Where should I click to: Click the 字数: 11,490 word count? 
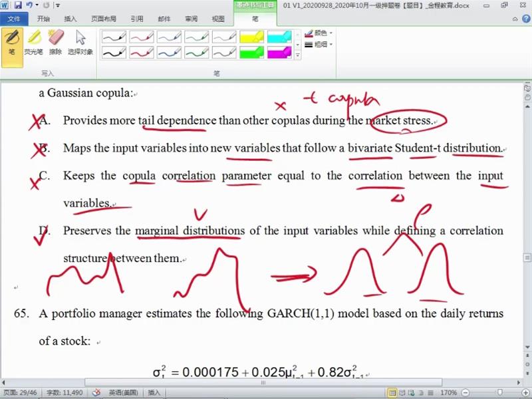65,393
